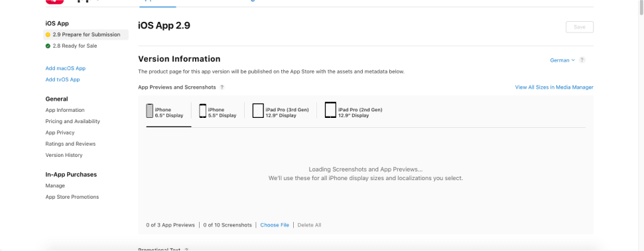Click '0 of 10 Screenshots' text
Viewport: 644px width, 251px height.
(x=227, y=225)
